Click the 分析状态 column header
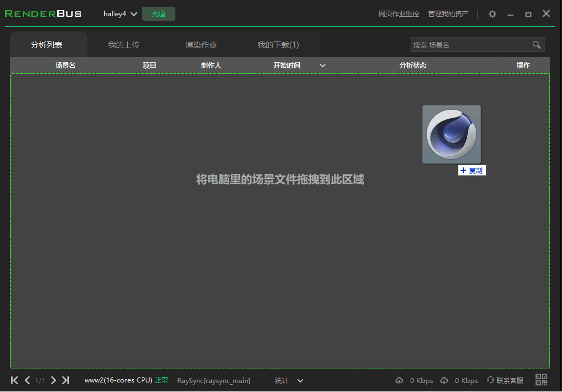Viewport: 562px width, 392px height. 413,65
